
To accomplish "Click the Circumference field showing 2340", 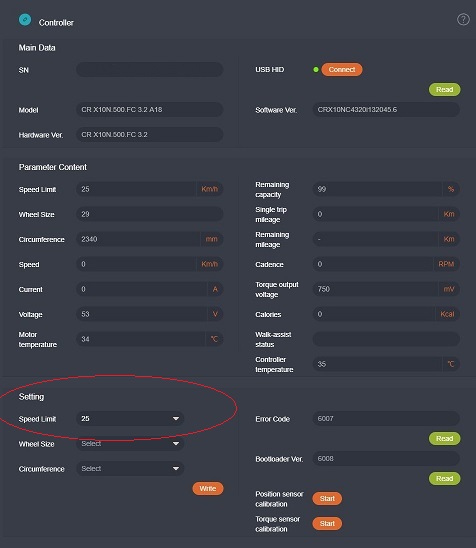I will point(150,239).
